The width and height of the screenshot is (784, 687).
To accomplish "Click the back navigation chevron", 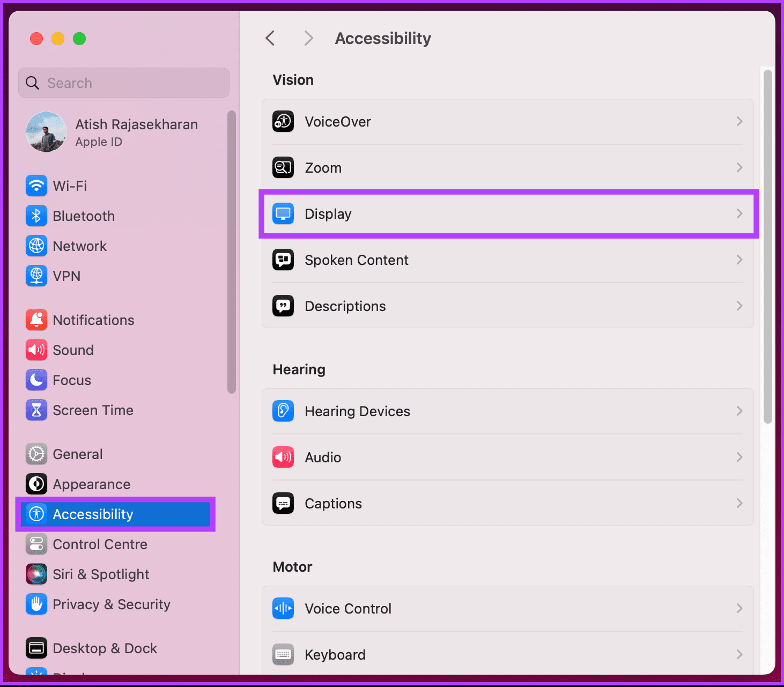I will click(x=270, y=38).
